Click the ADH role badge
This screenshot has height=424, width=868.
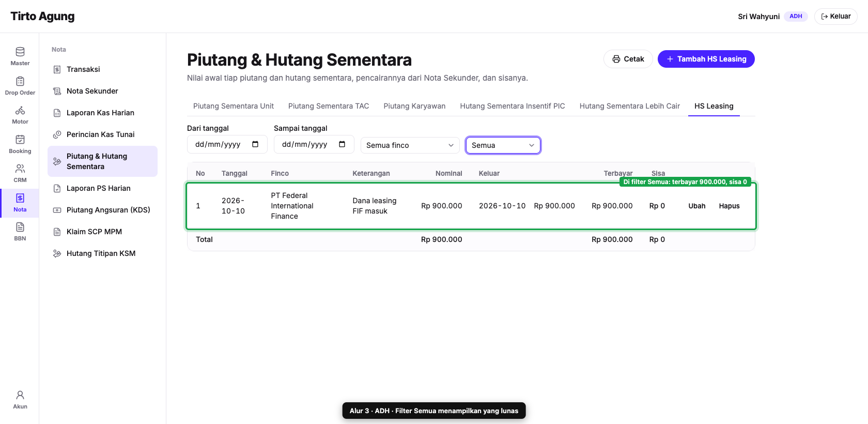[796, 17]
